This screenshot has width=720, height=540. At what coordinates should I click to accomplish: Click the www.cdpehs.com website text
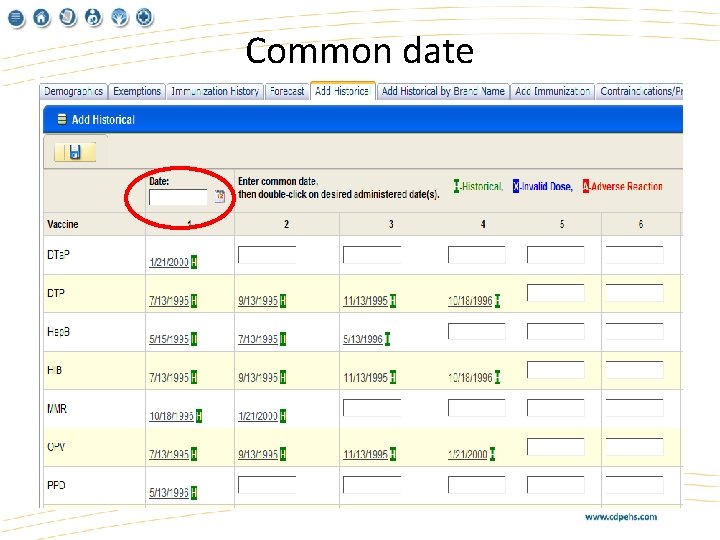coord(621,517)
